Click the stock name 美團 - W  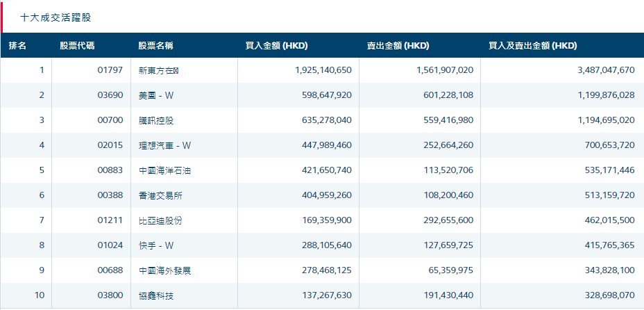coord(156,95)
